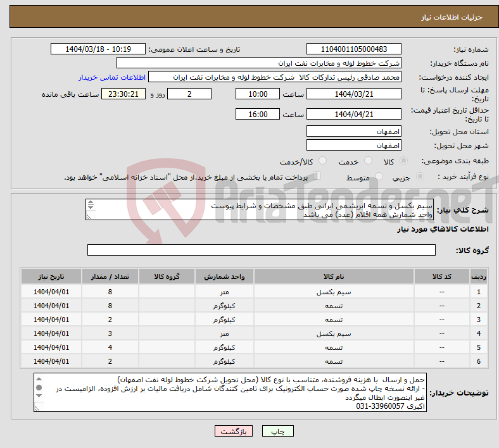Image resolution: width=499 pixels, height=448 pixels.
Task: Click سیم بکسل in row 1
Action: point(334,292)
